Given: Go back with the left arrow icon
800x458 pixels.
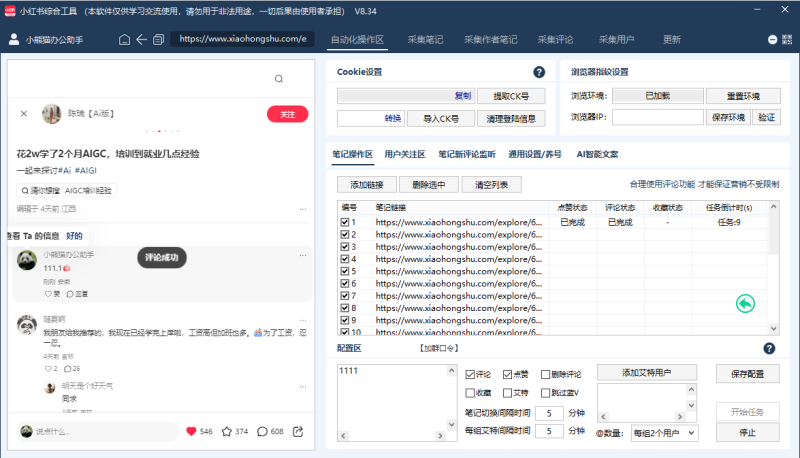Looking at the screenshot, I should (141, 39).
